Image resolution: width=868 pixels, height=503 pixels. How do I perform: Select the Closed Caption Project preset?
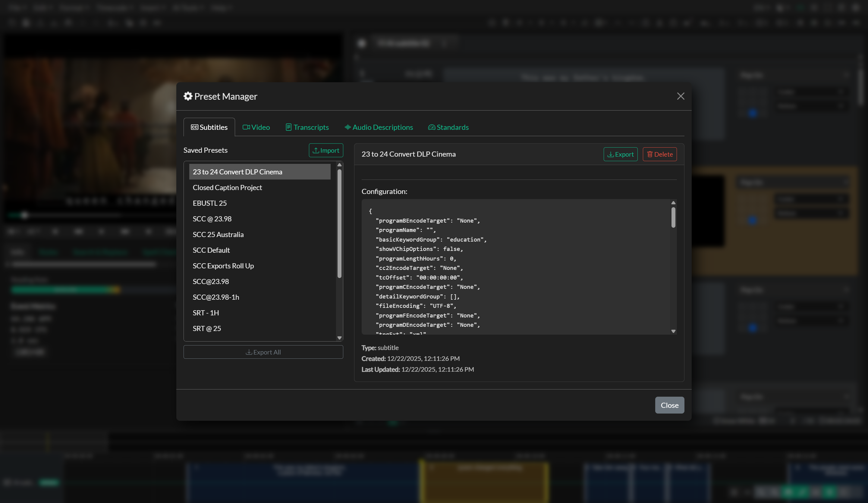[260, 187]
